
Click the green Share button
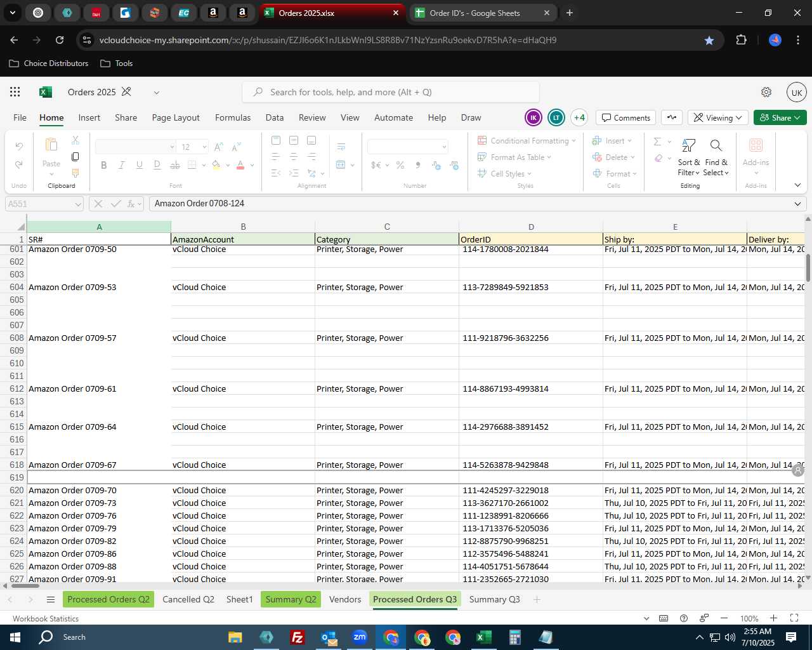780,117
